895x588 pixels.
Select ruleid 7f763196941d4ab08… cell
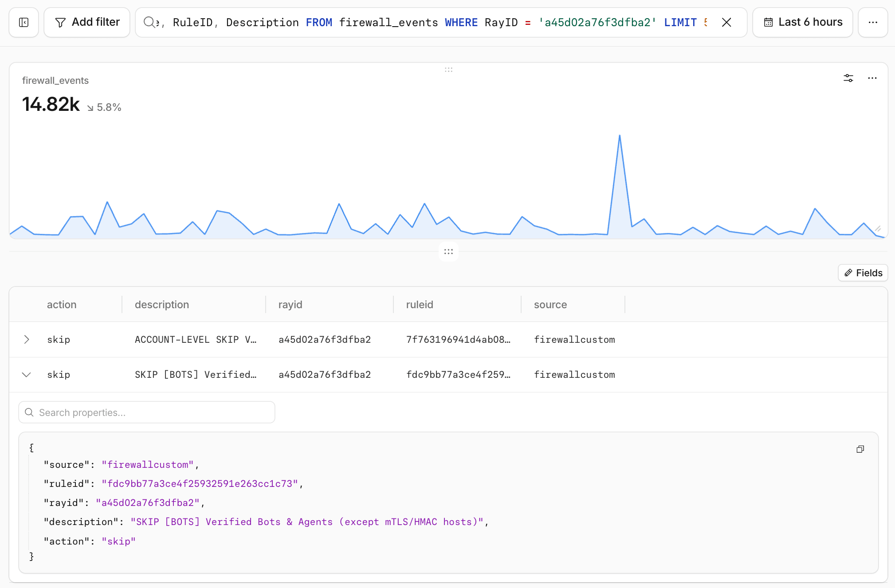458,339
